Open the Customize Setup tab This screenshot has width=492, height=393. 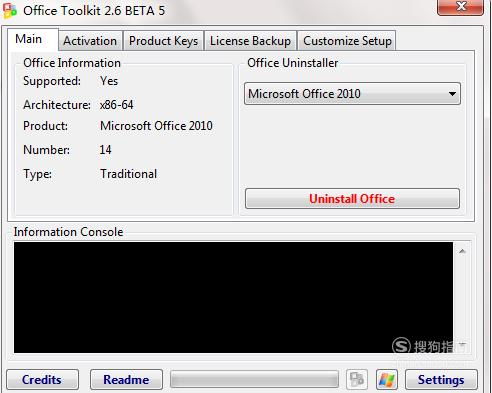point(347,41)
